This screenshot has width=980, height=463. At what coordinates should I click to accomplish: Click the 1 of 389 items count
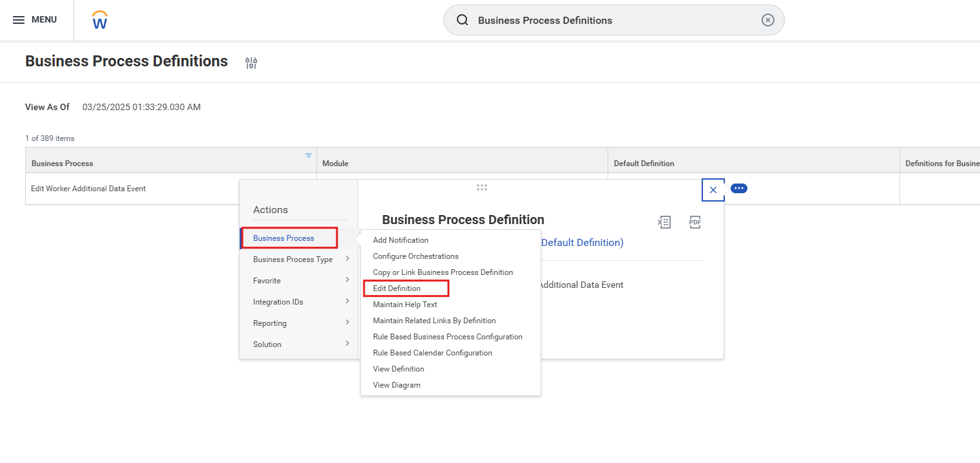coord(50,138)
